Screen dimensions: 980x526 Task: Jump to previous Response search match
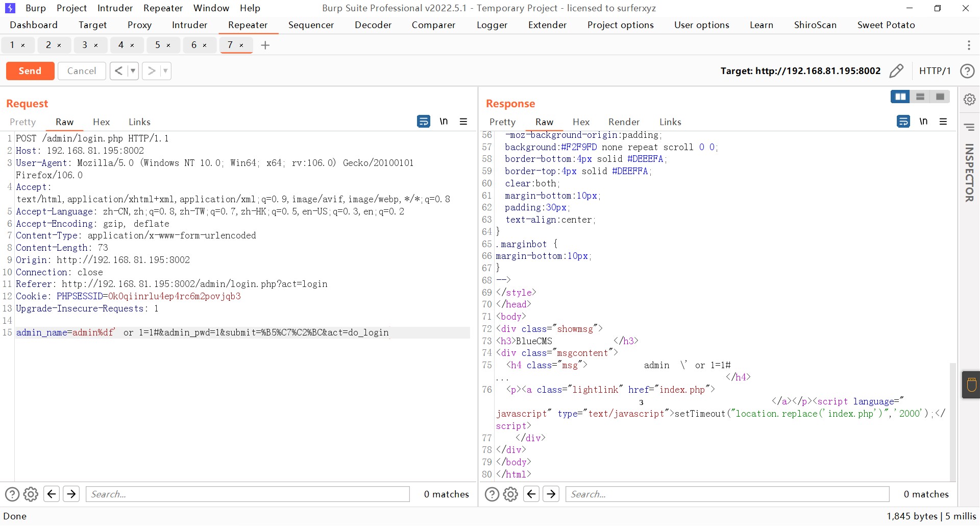pos(531,494)
